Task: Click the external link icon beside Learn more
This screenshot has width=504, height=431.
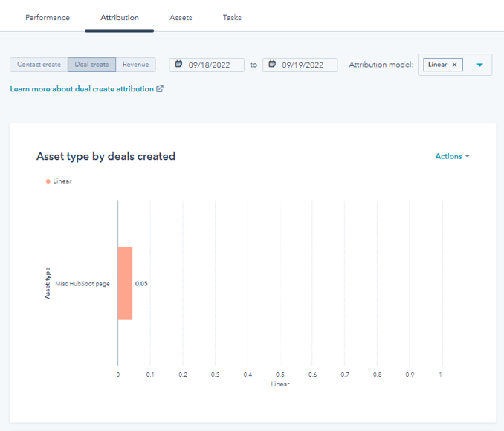Action: pos(160,89)
